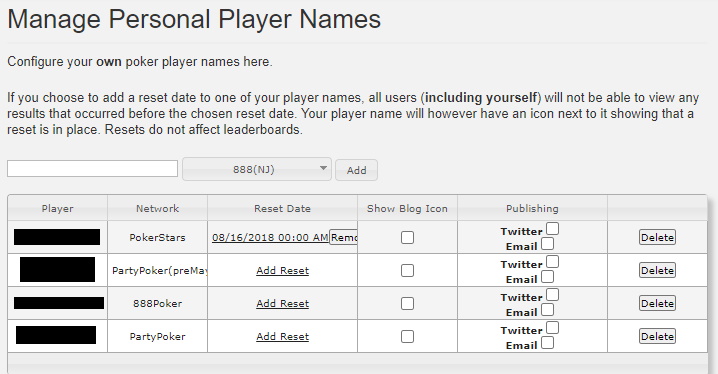This screenshot has height=374, width=718.
Task: Enable Twitter publishing for PokerStars row
Action: tap(552, 229)
